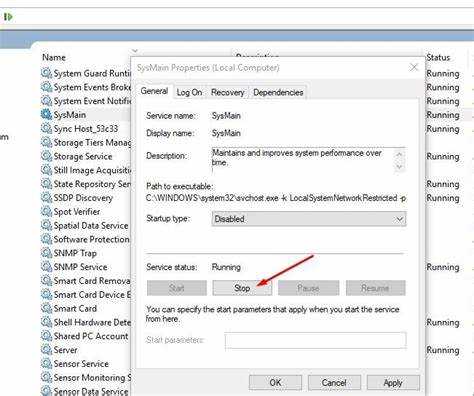Image resolution: width=474 pixels, height=396 pixels.
Task: Open the Dependencies tab
Action: coord(278,92)
